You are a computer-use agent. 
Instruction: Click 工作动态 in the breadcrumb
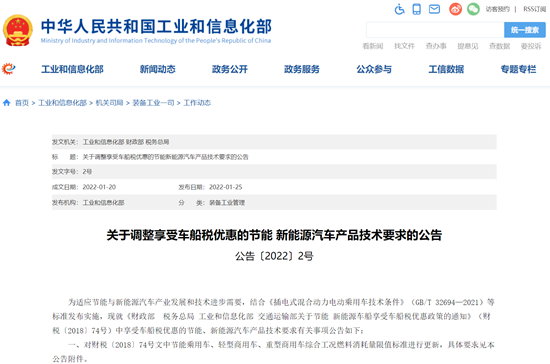[x=197, y=103]
